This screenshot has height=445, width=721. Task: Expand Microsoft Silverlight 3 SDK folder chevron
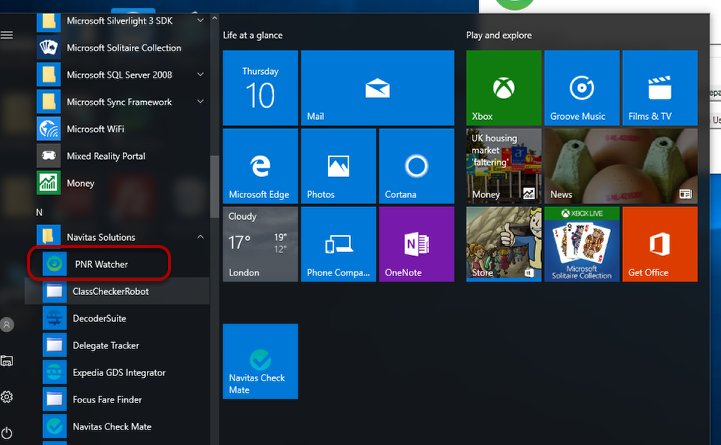click(200, 21)
